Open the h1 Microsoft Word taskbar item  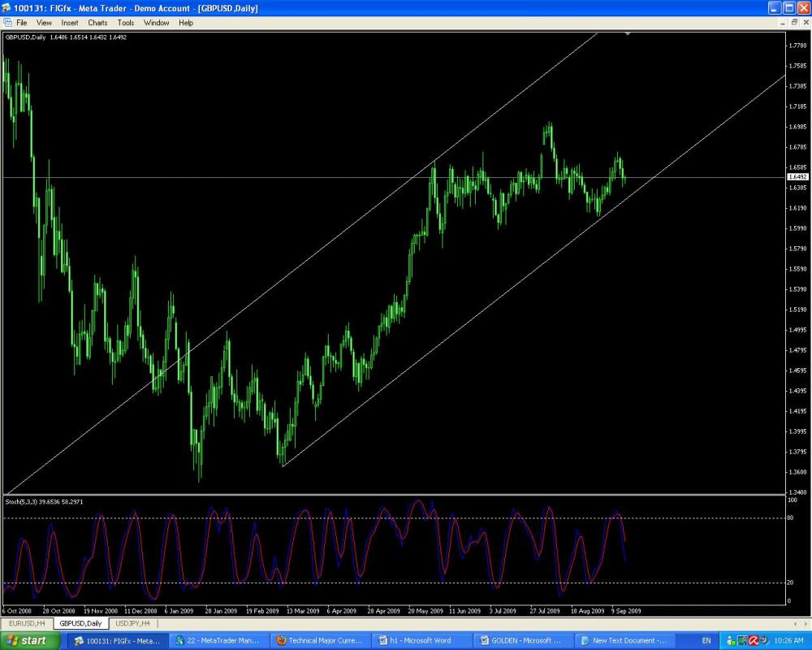[421, 640]
